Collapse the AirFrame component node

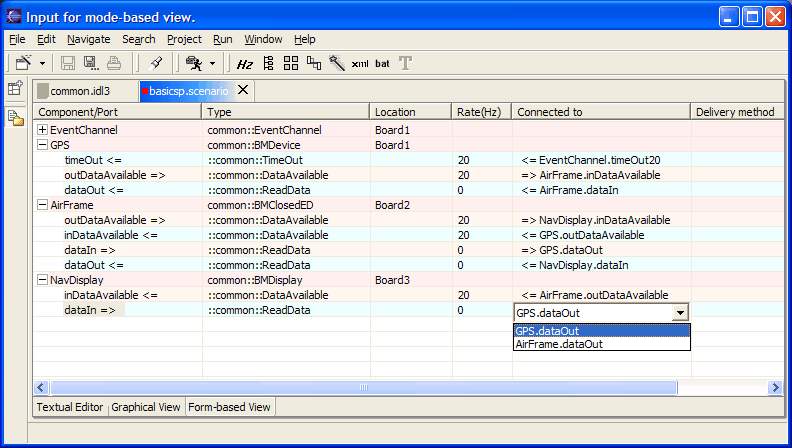(42, 205)
